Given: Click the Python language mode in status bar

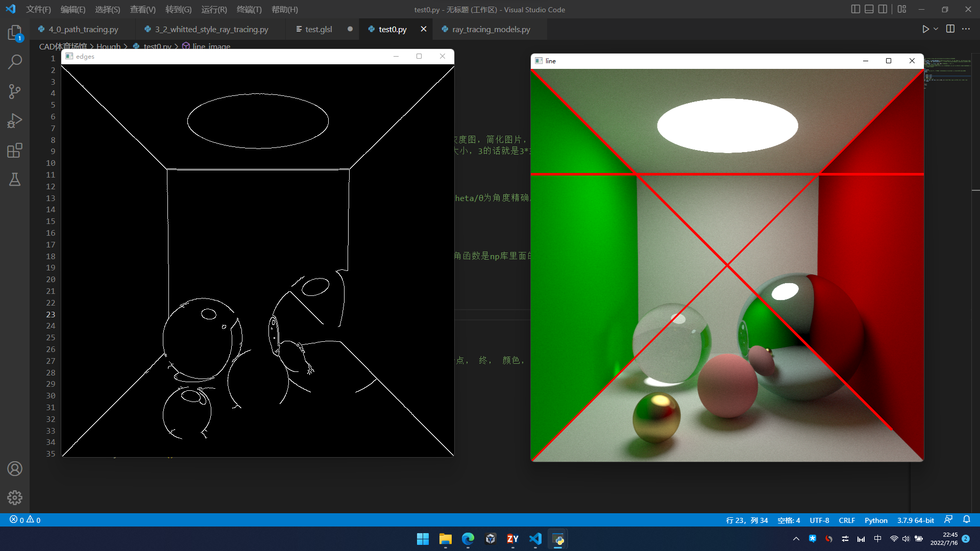Looking at the screenshot, I should (876, 520).
